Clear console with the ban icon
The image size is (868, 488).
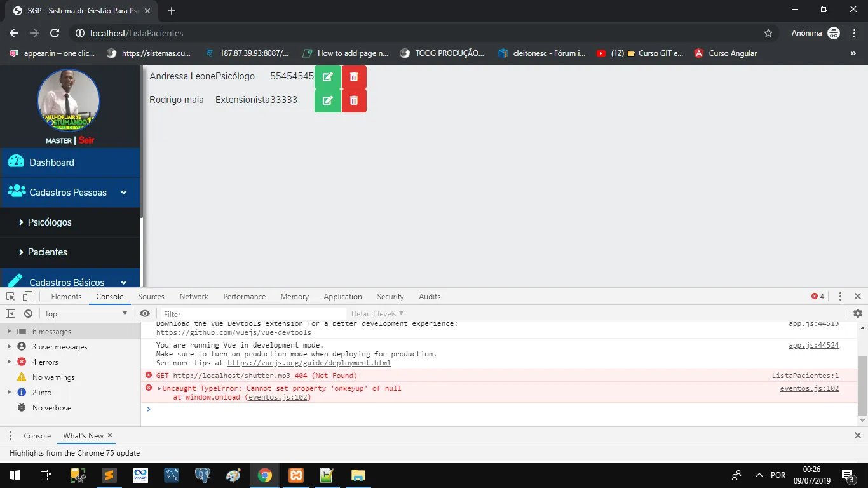pyautogui.click(x=29, y=313)
